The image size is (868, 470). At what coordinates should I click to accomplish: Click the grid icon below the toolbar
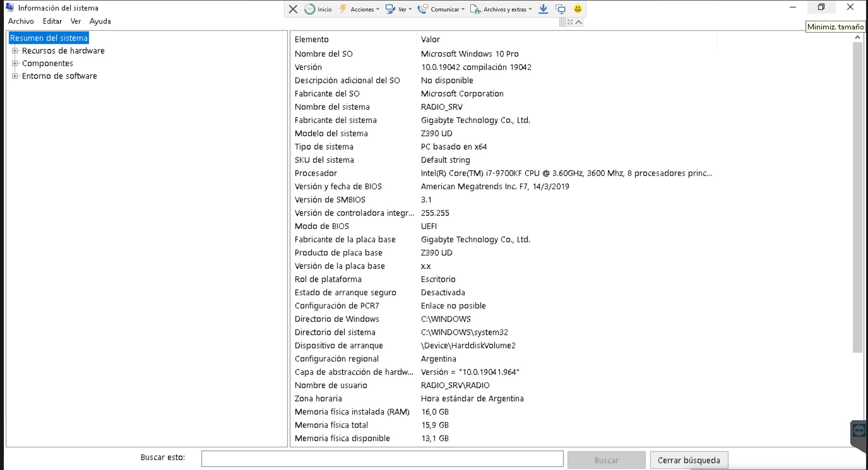pyautogui.click(x=562, y=21)
